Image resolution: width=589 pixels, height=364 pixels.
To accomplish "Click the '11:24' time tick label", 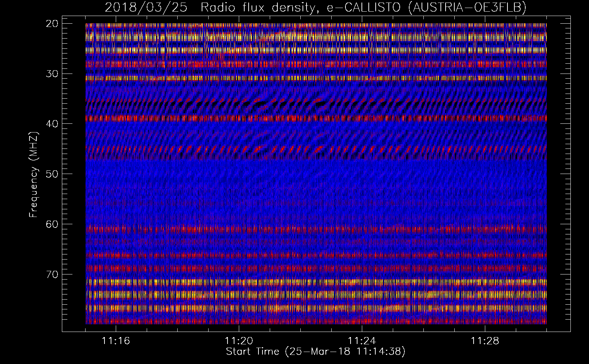I will click(x=362, y=341).
